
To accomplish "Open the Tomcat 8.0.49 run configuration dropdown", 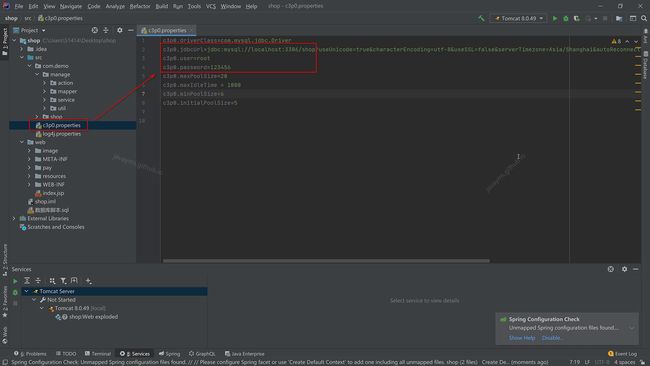I will point(519,18).
